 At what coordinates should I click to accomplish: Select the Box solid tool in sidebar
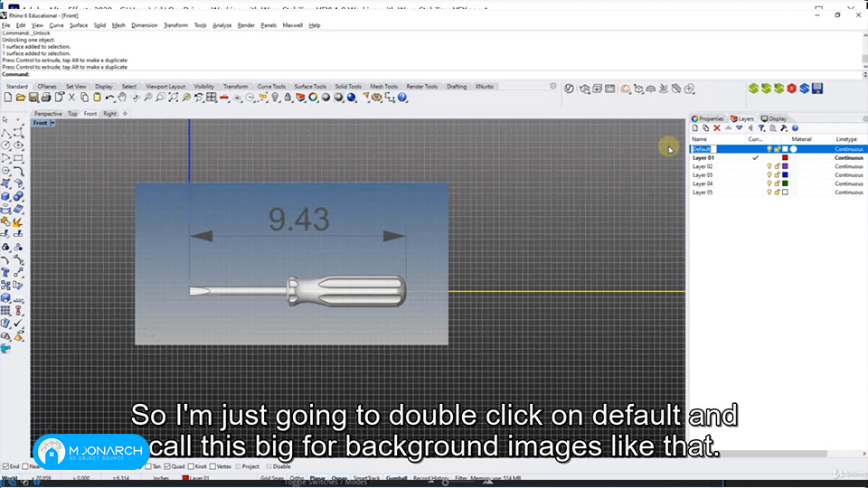(5, 196)
